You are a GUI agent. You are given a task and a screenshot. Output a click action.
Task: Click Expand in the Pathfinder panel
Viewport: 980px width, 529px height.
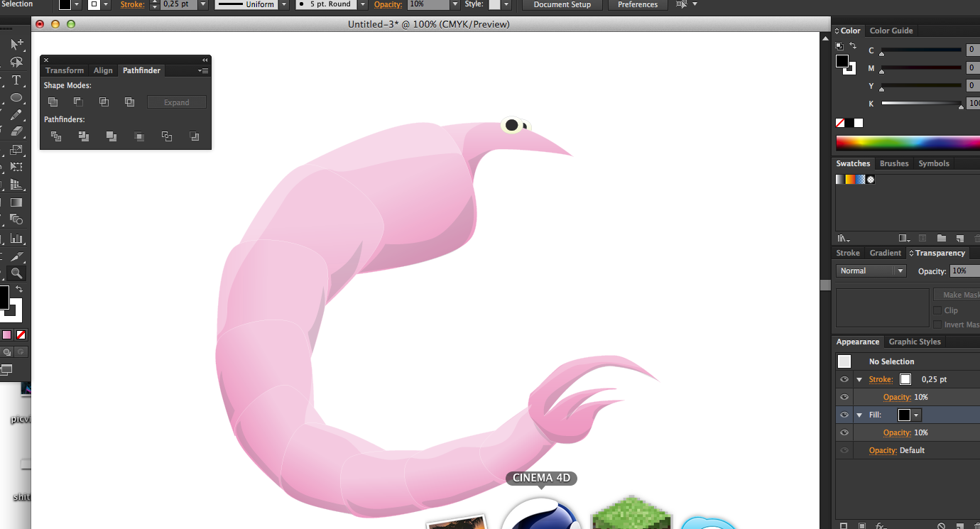pos(177,102)
